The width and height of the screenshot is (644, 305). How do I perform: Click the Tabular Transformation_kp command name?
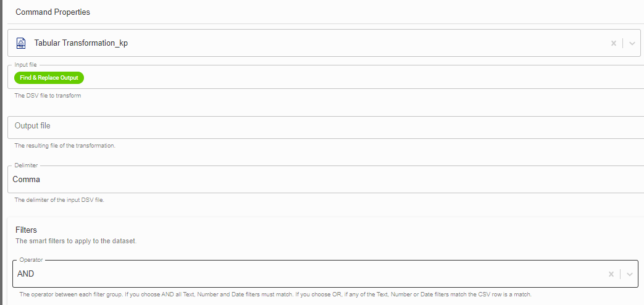(81, 43)
